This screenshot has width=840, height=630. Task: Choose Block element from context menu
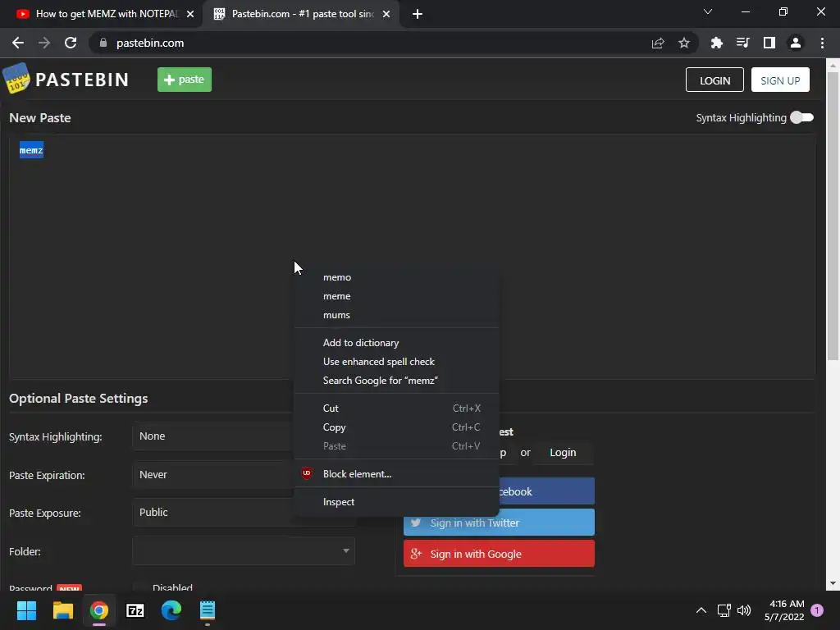[396, 473]
